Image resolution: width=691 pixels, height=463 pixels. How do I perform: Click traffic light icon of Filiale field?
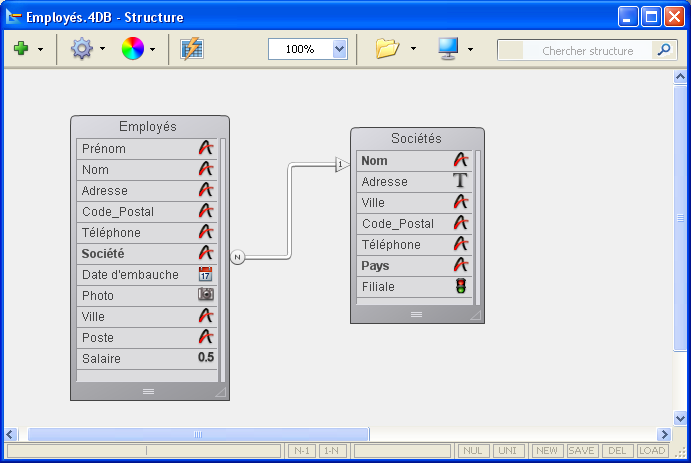(x=460, y=287)
